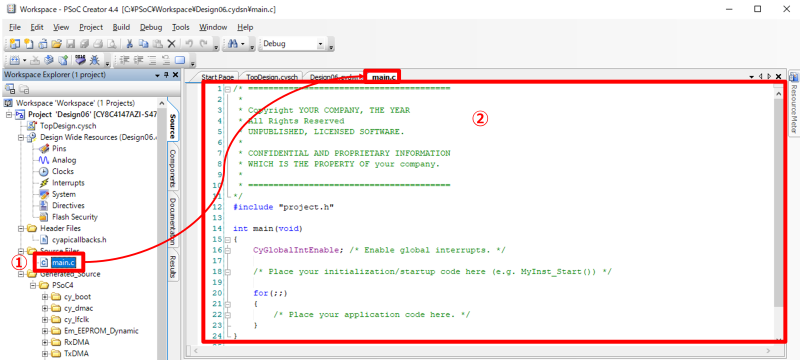Expand the RxDMA folder

(x=44, y=342)
